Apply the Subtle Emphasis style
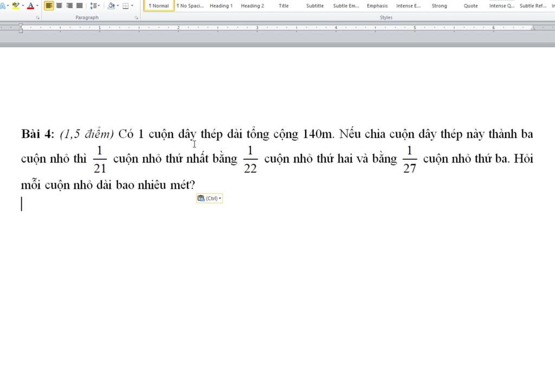The height and width of the screenshot is (392, 555). tap(346, 5)
